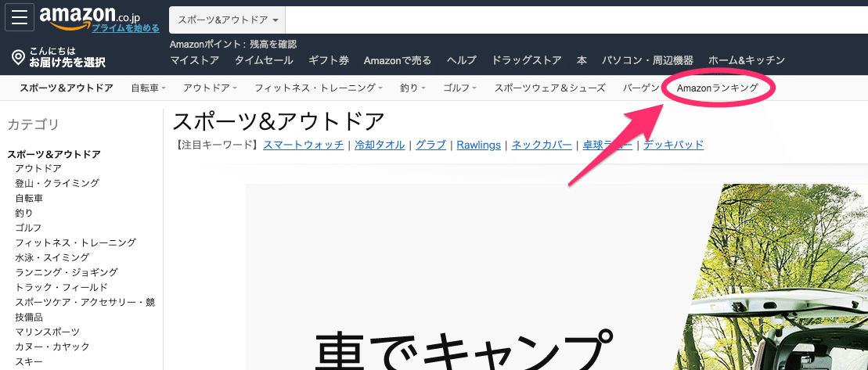This screenshot has height=370, width=868.
Task: Expand the ゴルフ subnav dropdown
Action: (x=460, y=88)
